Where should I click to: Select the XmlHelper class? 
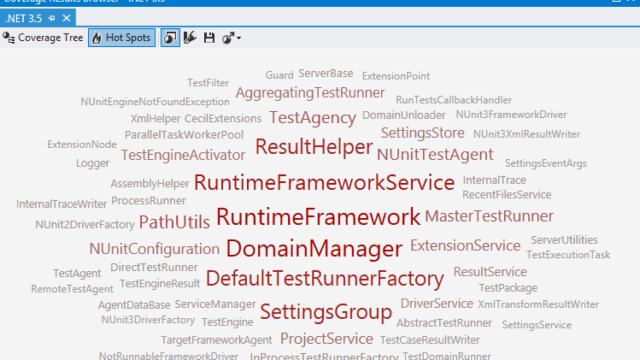pyautogui.click(x=155, y=119)
